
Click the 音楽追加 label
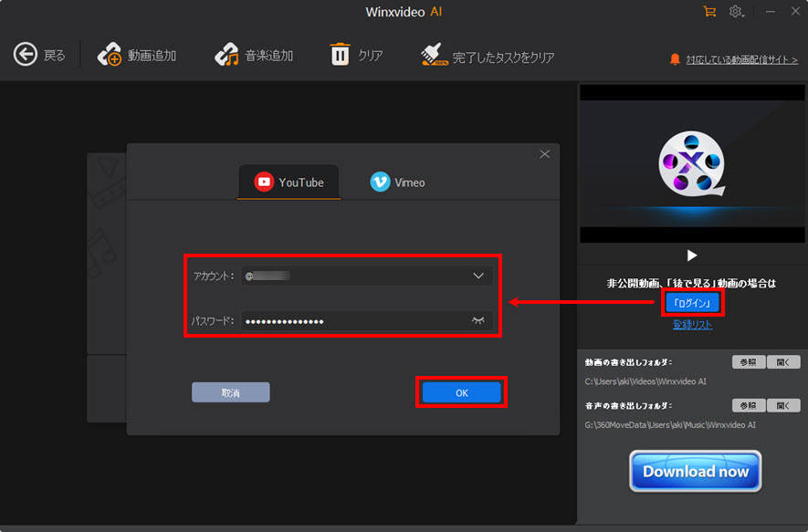(269, 55)
